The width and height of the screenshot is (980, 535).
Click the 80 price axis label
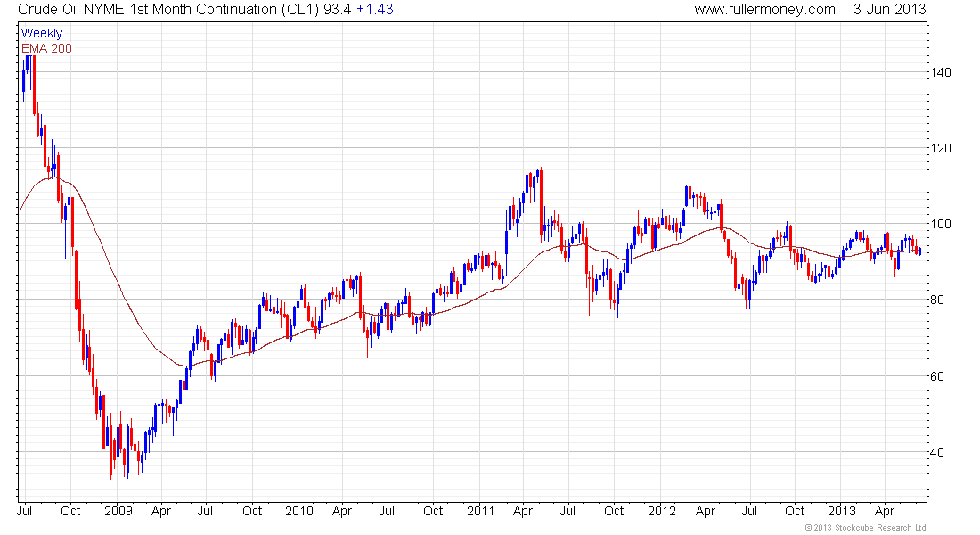tap(937, 300)
